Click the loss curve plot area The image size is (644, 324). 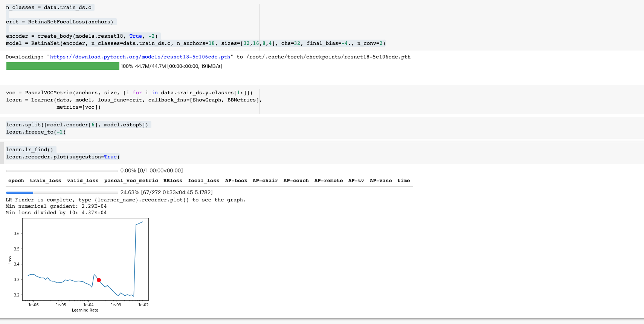85,259
